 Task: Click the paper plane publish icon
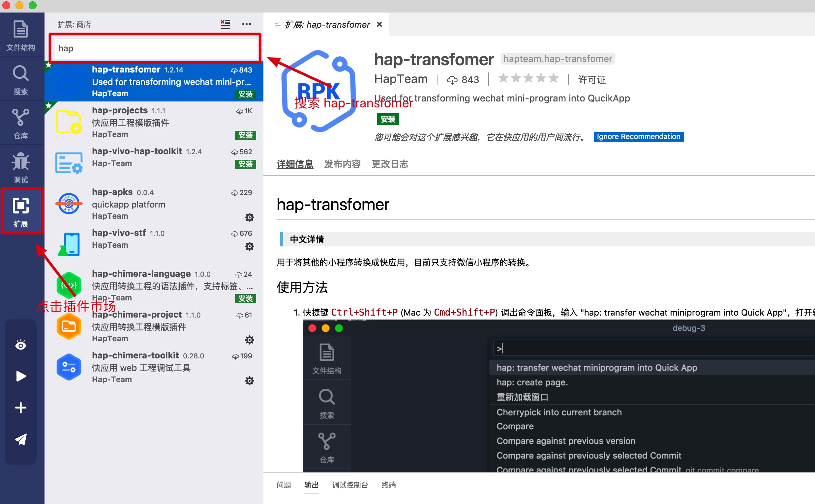click(x=21, y=439)
